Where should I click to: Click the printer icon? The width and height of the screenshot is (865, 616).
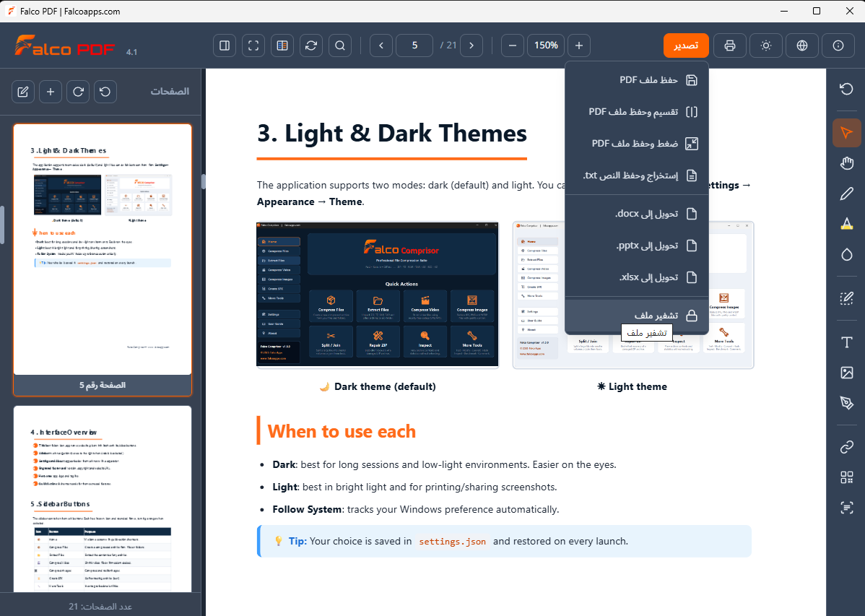(729, 45)
